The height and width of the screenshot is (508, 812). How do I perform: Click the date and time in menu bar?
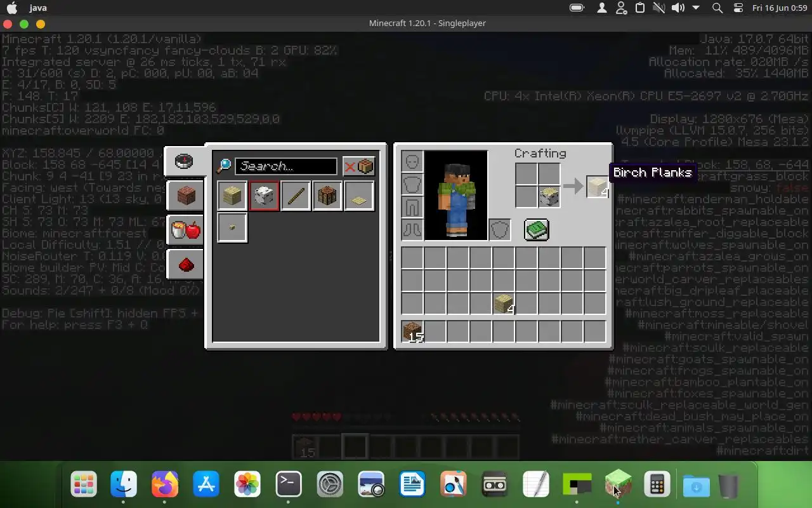(780, 8)
